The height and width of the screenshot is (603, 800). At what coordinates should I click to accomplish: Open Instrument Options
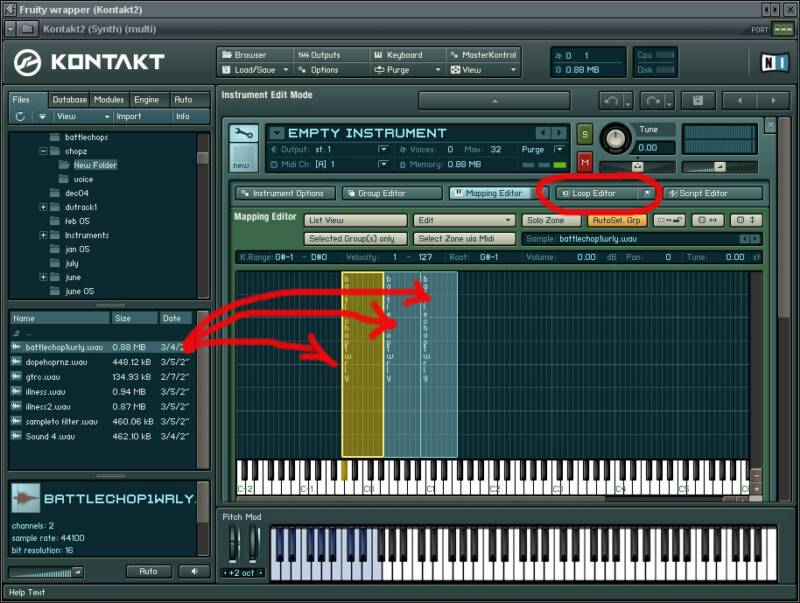coord(286,193)
